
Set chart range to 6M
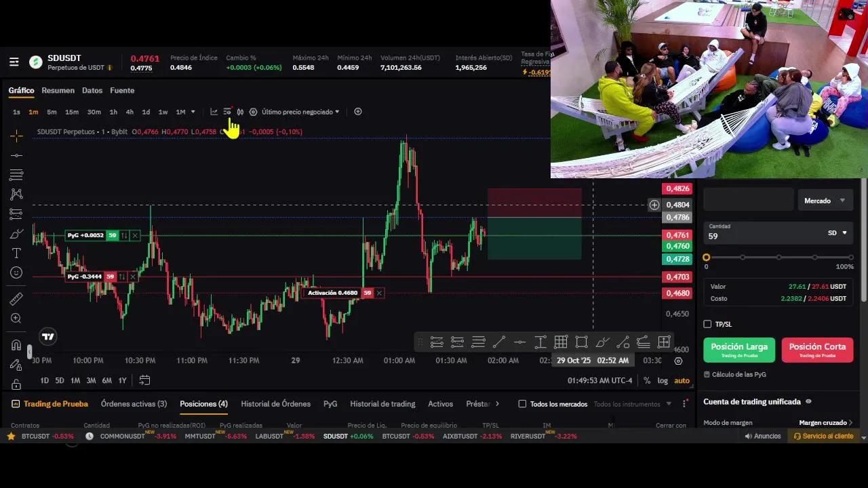106,381
